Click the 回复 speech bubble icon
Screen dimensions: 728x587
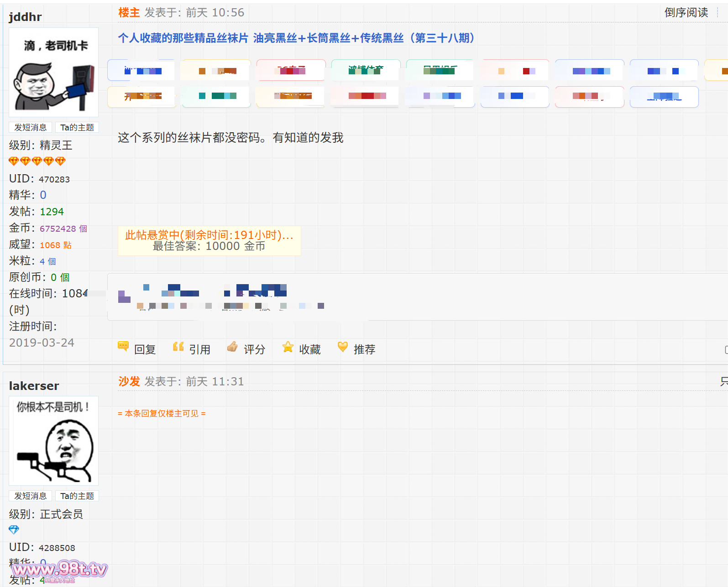point(123,346)
